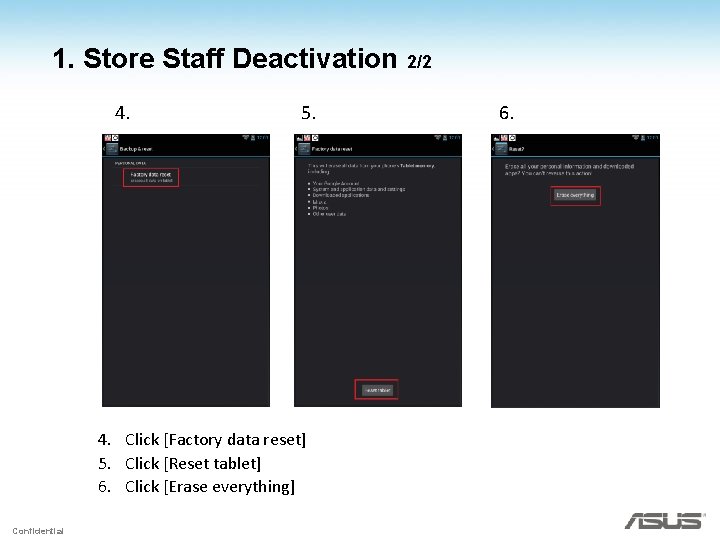
Task: Go back via the Reset? header settings icon
Action: pos(501,149)
